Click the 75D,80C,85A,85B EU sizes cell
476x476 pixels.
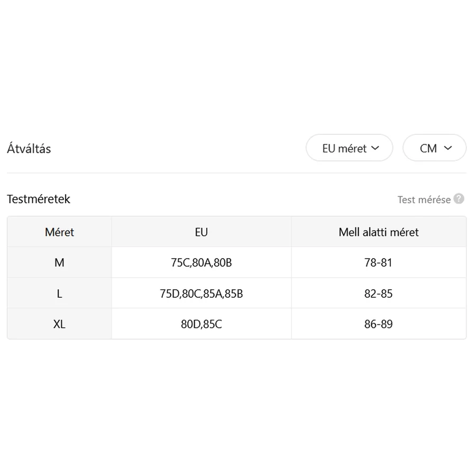(201, 294)
